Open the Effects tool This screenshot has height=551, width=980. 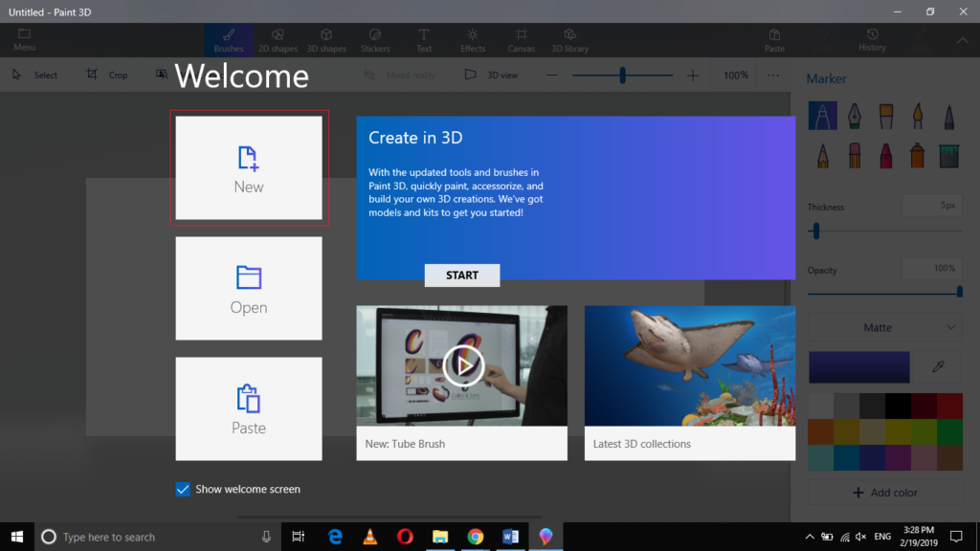(x=473, y=39)
